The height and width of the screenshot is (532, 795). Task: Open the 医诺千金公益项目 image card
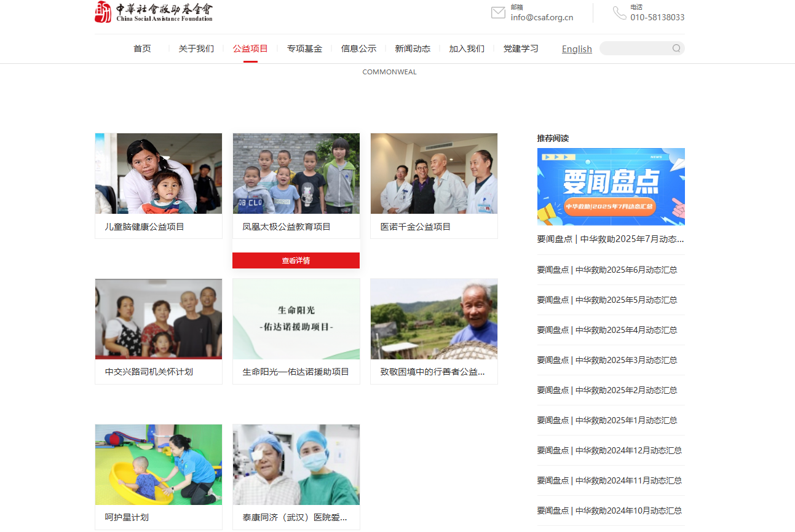pyautogui.click(x=434, y=174)
